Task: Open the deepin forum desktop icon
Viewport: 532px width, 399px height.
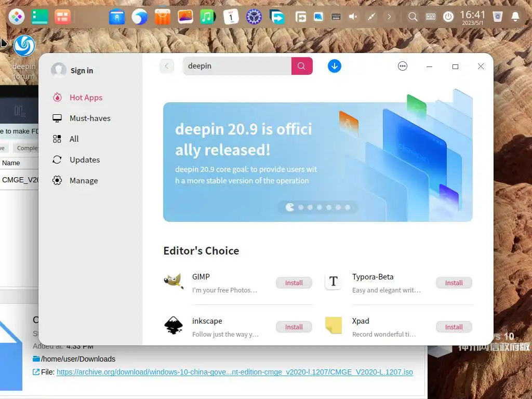Action: pyautogui.click(x=24, y=57)
